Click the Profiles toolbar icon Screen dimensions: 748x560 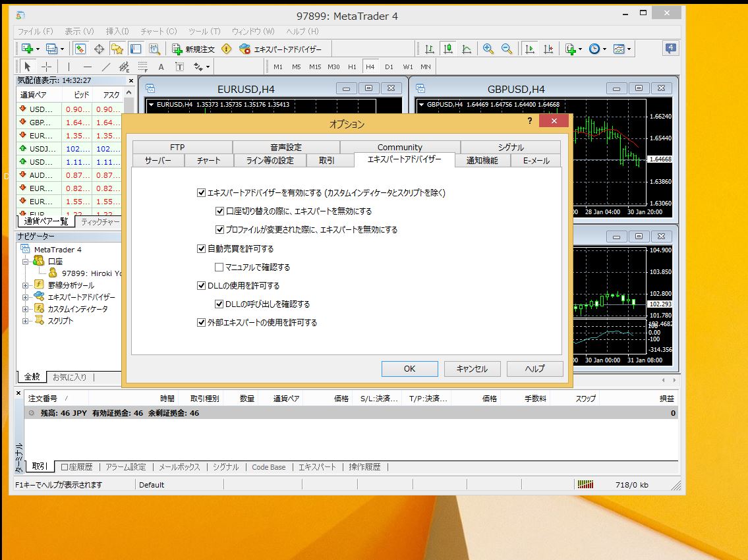pyautogui.click(x=51, y=49)
